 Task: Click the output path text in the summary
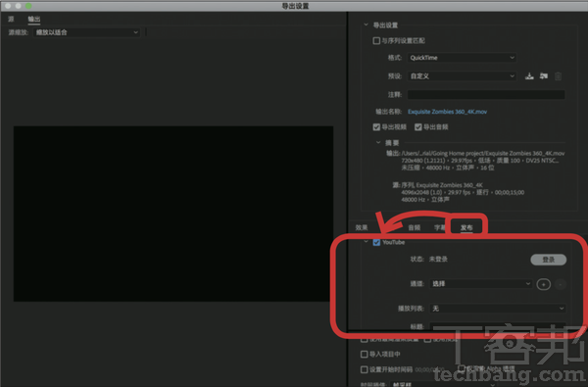(x=483, y=154)
